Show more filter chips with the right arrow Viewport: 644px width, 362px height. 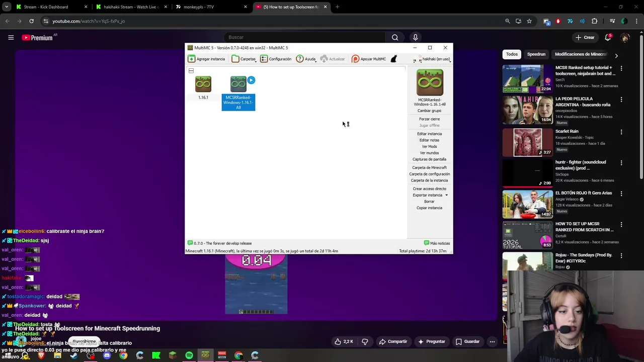coord(616,55)
